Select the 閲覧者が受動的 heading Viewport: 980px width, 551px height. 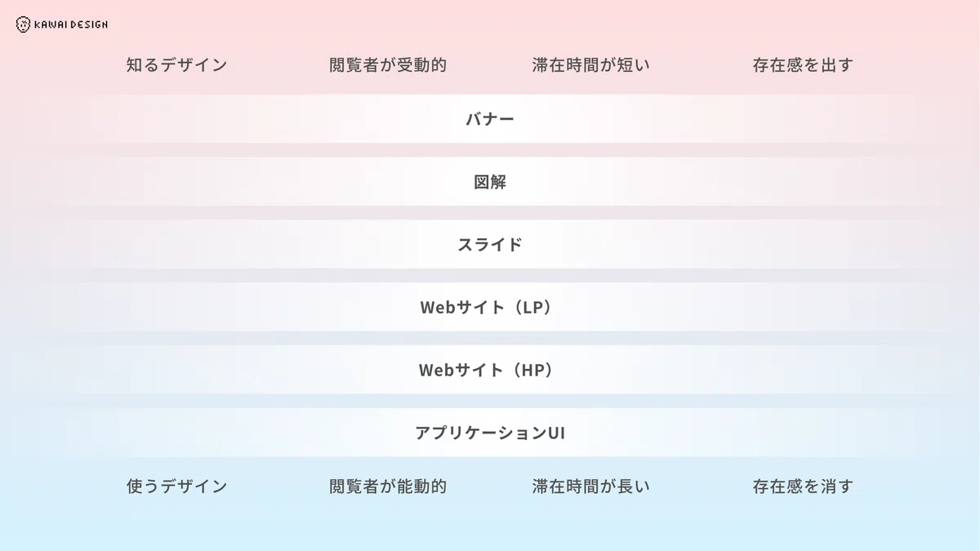click(388, 65)
